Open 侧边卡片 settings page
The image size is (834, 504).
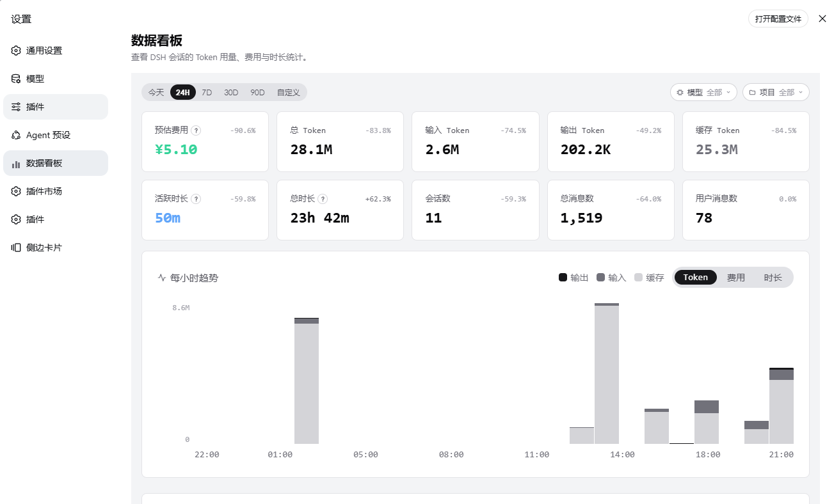point(56,248)
